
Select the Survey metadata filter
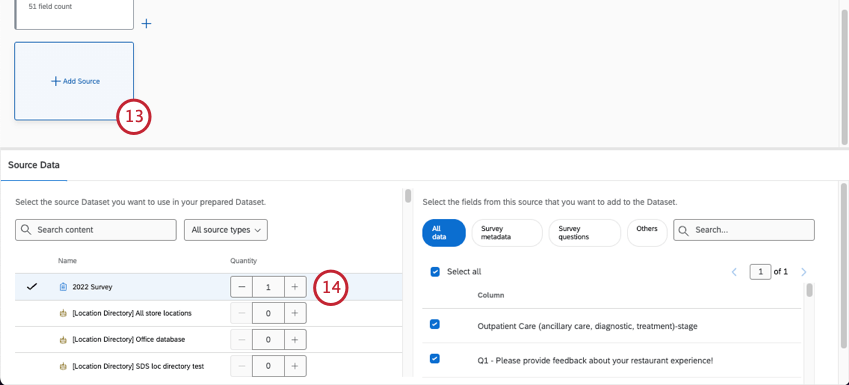click(507, 233)
